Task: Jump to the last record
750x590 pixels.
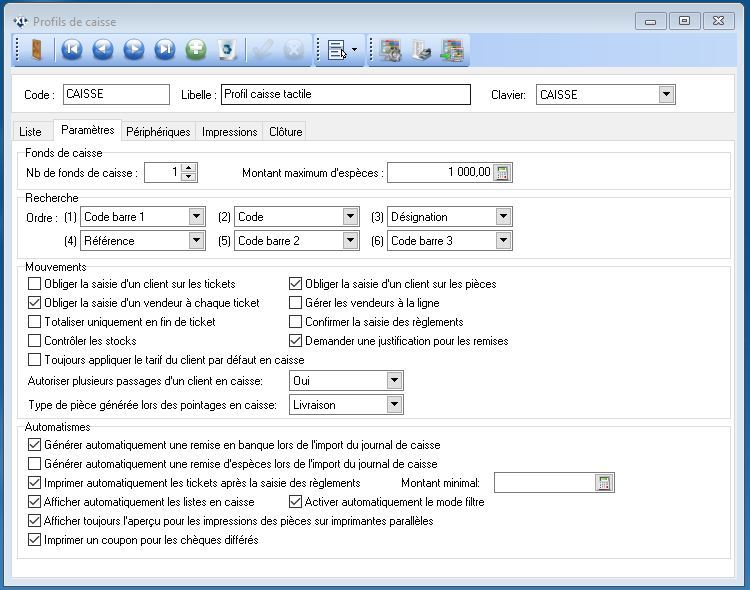Action: (165, 49)
